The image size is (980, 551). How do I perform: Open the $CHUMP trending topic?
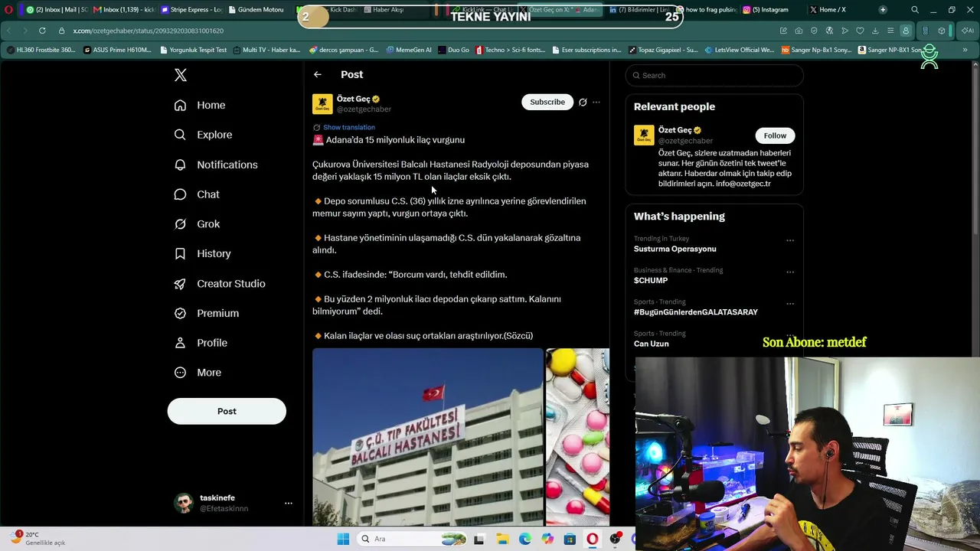(651, 281)
